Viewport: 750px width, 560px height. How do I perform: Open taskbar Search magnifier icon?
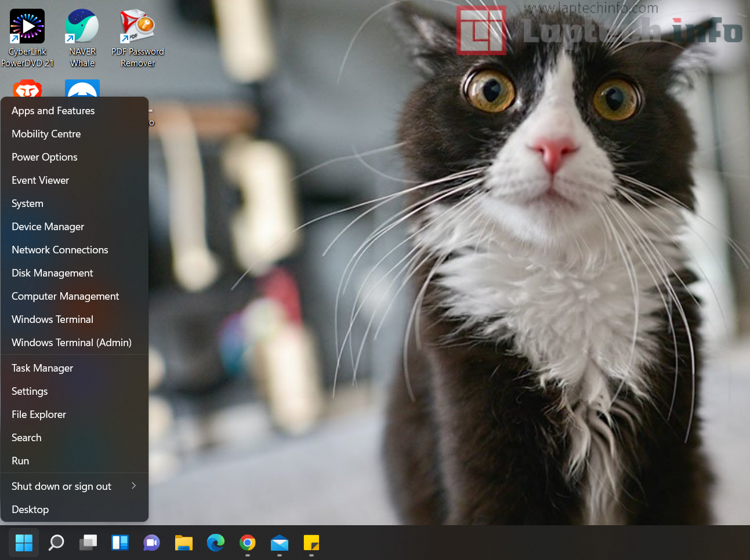[56, 543]
